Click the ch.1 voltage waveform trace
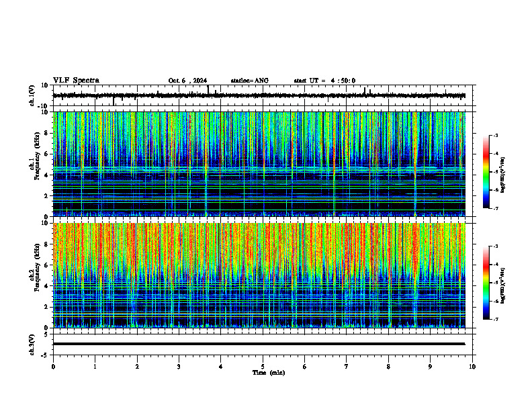532x411 pixels. click(259, 95)
